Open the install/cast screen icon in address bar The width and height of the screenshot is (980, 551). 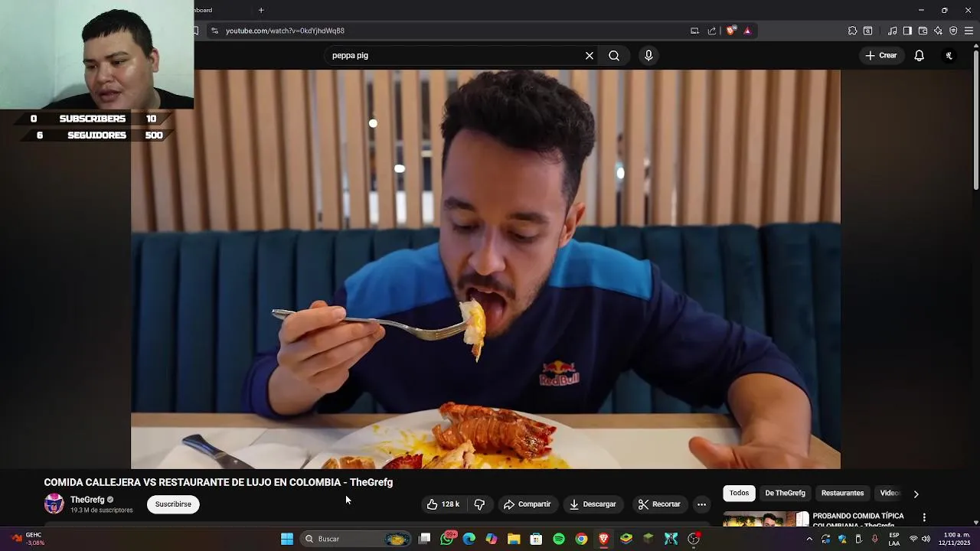694,31
